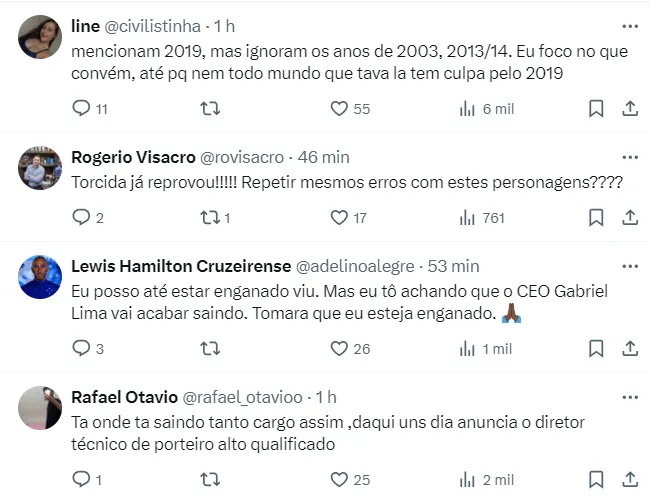Screen dimensions: 650x502
Task: Like the tweet by line @civilistinha
Action: [x=338, y=109]
